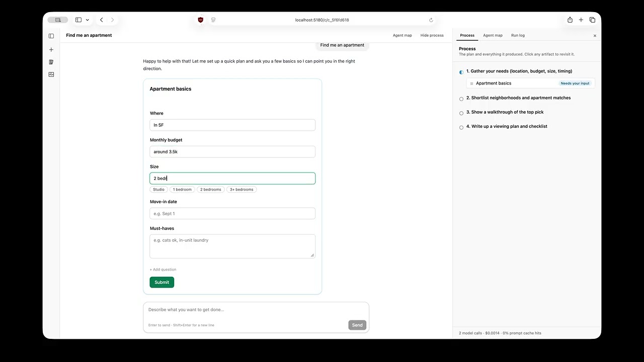Screen dimensions: 644x362
Task: Select step 3 Show a walkthrough
Action: point(505,112)
